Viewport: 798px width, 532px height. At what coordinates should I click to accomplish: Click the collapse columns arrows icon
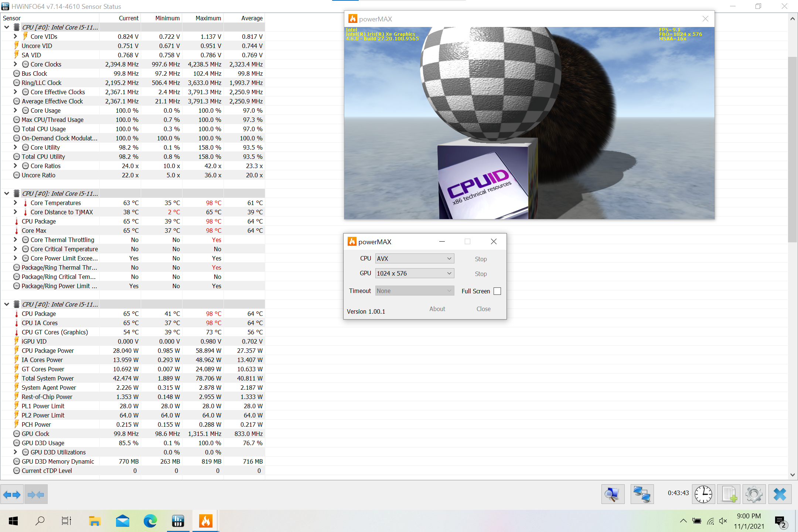tap(36, 494)
